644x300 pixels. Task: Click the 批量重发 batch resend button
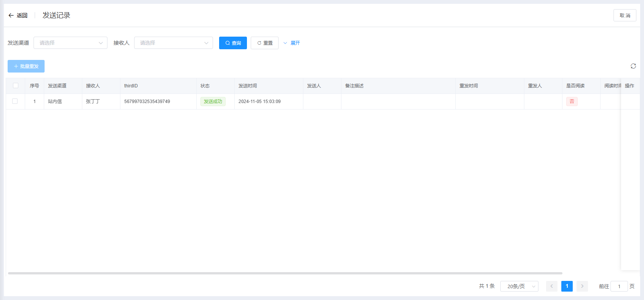[x=26, y=66]
